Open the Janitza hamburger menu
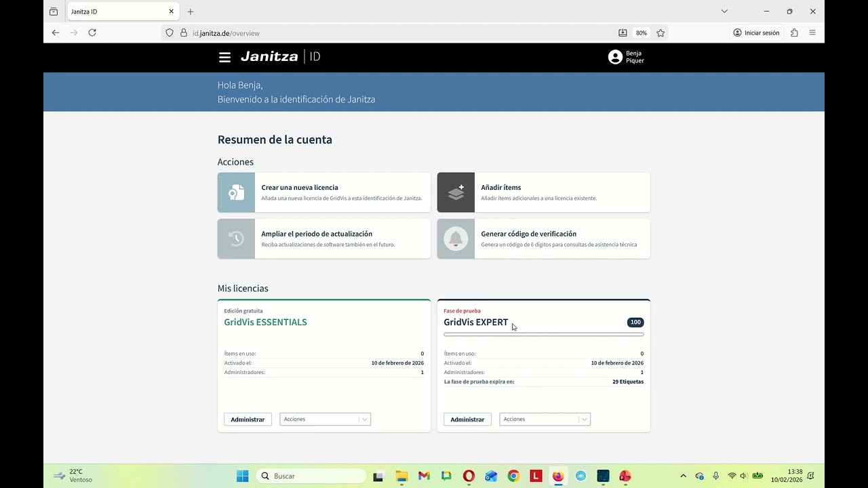Image resolution: width=868 pixels, height=488 pixels. [224, 58]
